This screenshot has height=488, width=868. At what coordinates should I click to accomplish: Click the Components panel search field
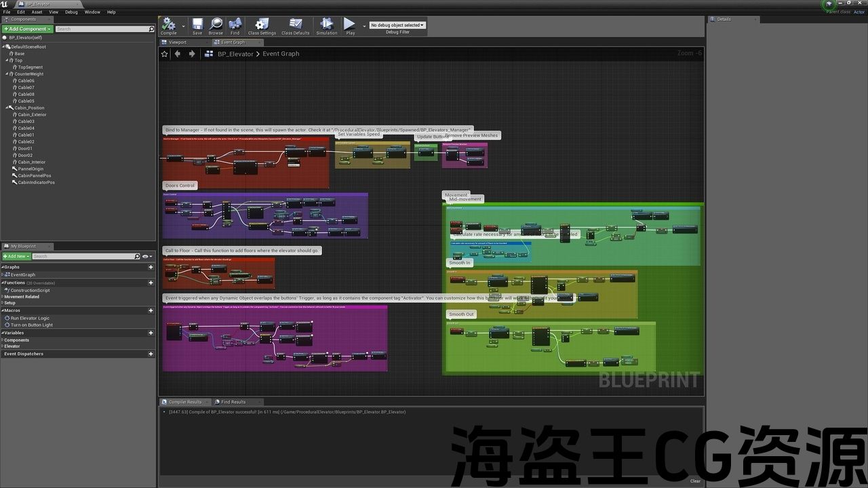coord(102,29)
